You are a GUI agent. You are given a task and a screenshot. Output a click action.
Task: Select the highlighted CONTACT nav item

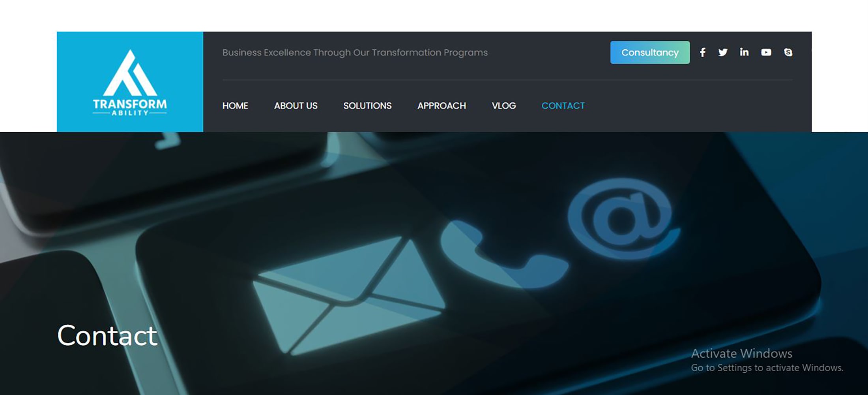[x=563, y=106]
